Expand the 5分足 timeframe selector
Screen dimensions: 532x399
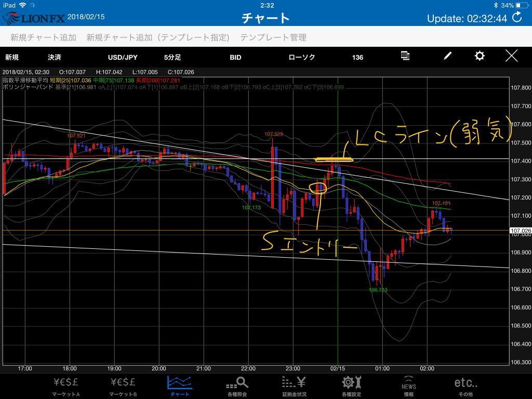tap(172, 57)
